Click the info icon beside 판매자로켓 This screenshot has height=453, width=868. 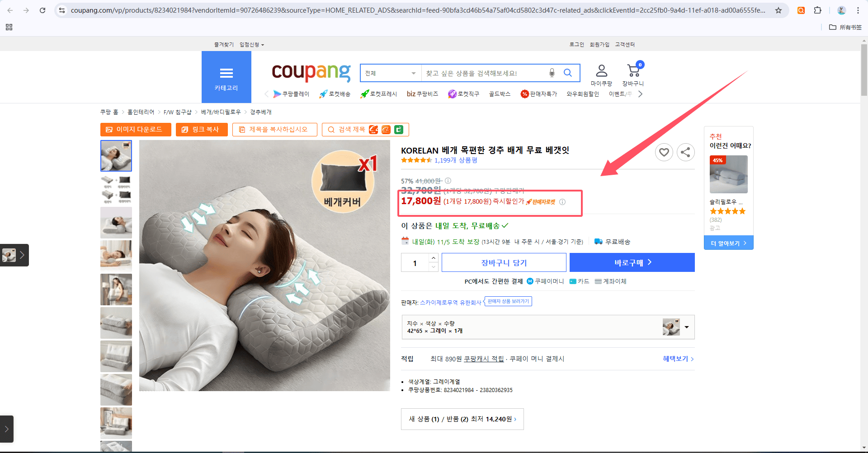pos(562,202)
